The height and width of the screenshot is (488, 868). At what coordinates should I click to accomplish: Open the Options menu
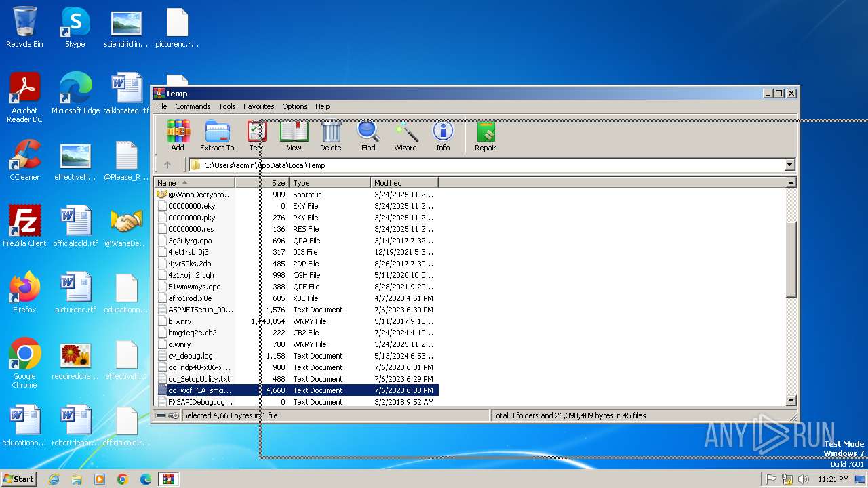coord(295,106)
